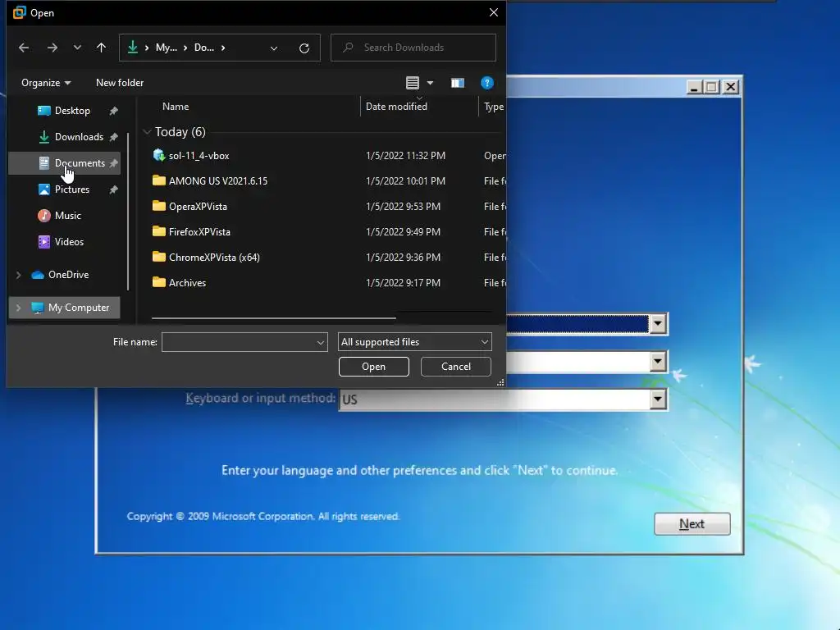Select Desktop in the sidebar
The image size is (840, 630).
pos(64,111)
